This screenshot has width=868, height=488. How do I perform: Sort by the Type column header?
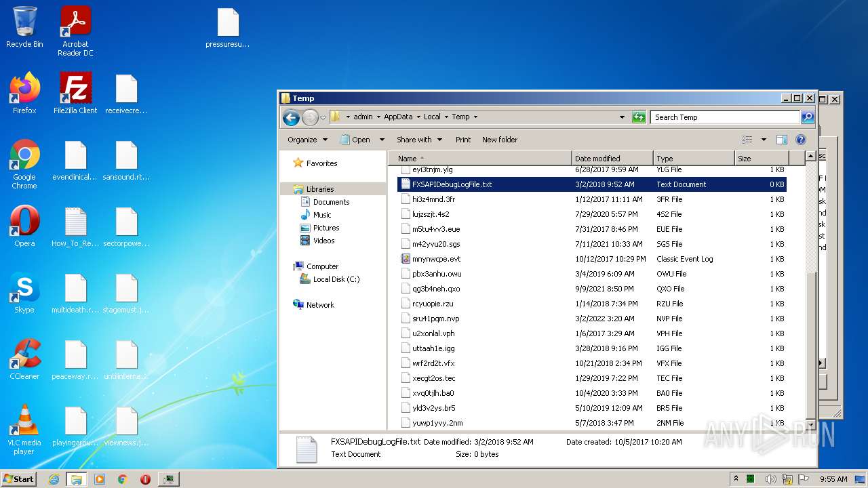coord(694,159)
